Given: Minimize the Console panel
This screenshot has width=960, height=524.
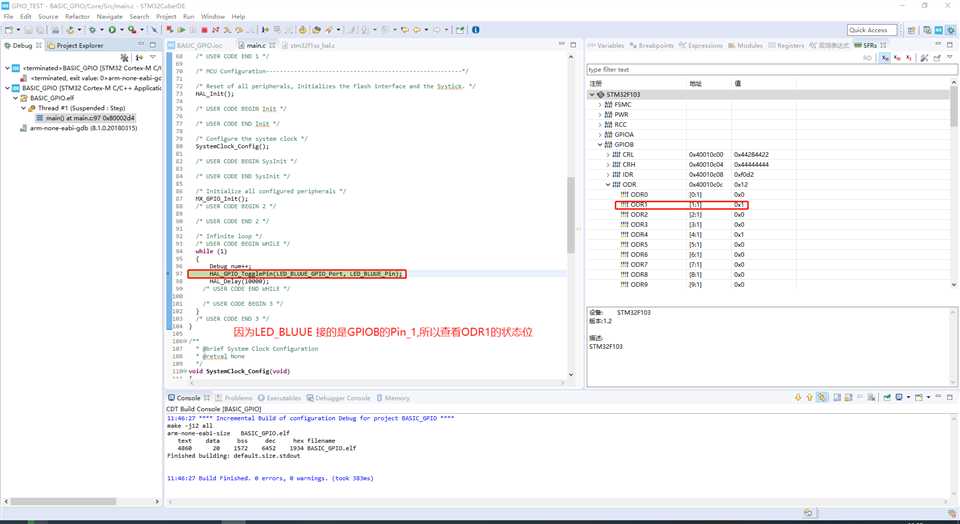Looking at the screenshot, I should coord(939,397).
